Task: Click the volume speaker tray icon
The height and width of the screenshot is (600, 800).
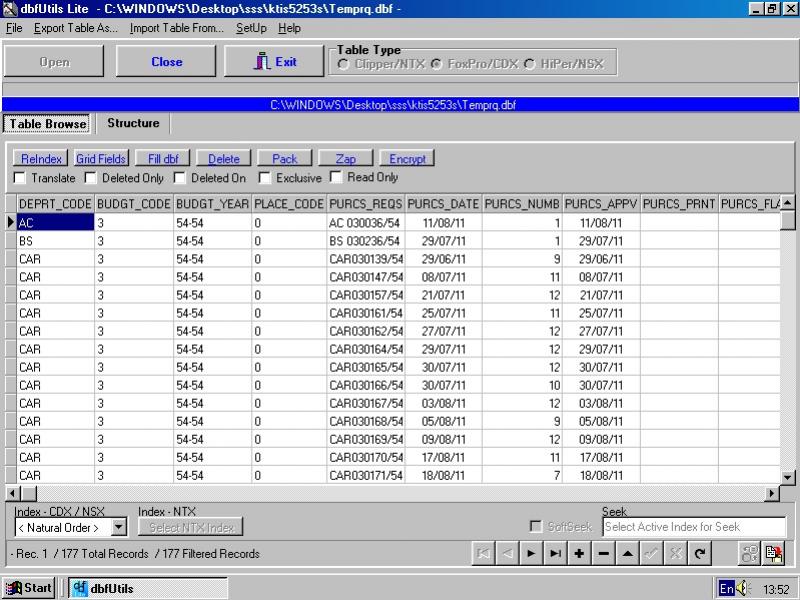Action: click(x=743, y=588)
